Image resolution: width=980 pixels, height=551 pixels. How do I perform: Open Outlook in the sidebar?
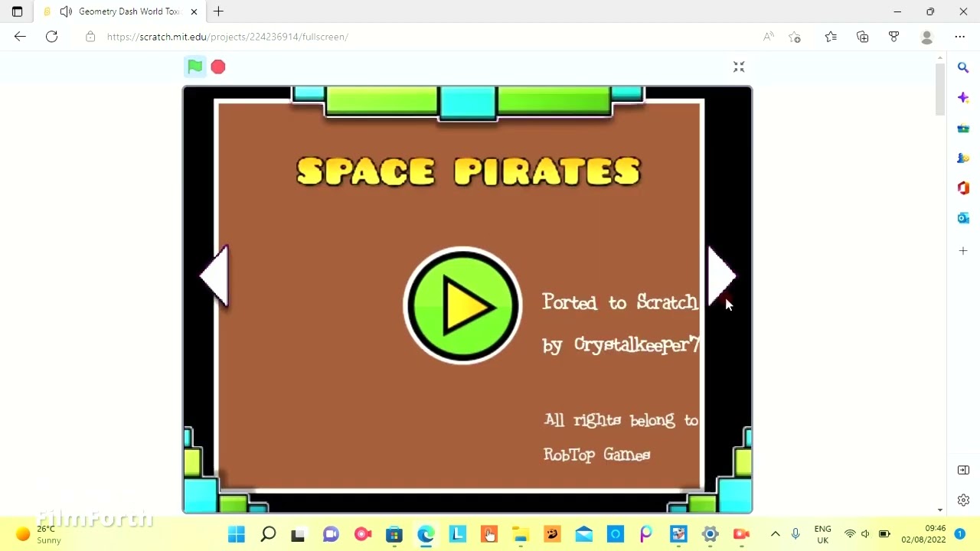tap(963, 218)
